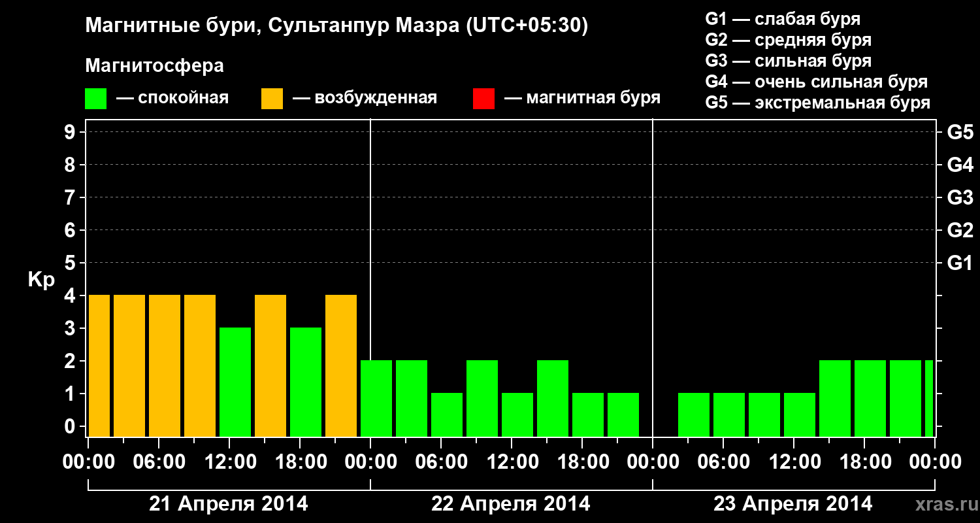
Task: Click the 'G1 — слабая буря' description
Action: click(783, 19)
